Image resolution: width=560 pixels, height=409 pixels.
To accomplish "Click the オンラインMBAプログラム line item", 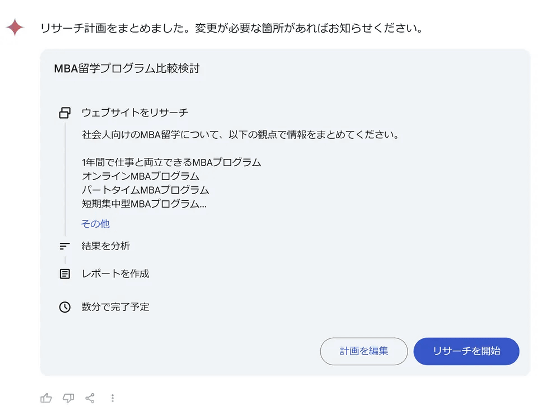I will (140, 176).
